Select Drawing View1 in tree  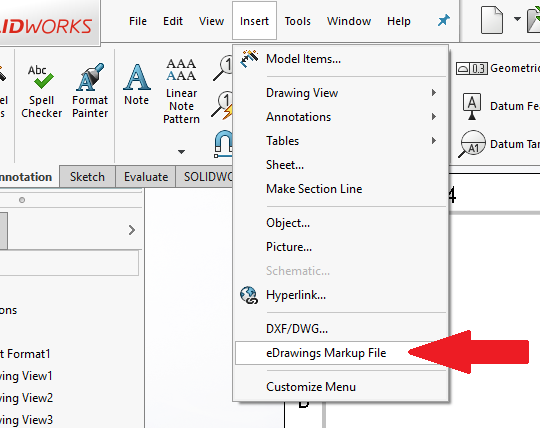pyautogui.click(x=26, y=376)
